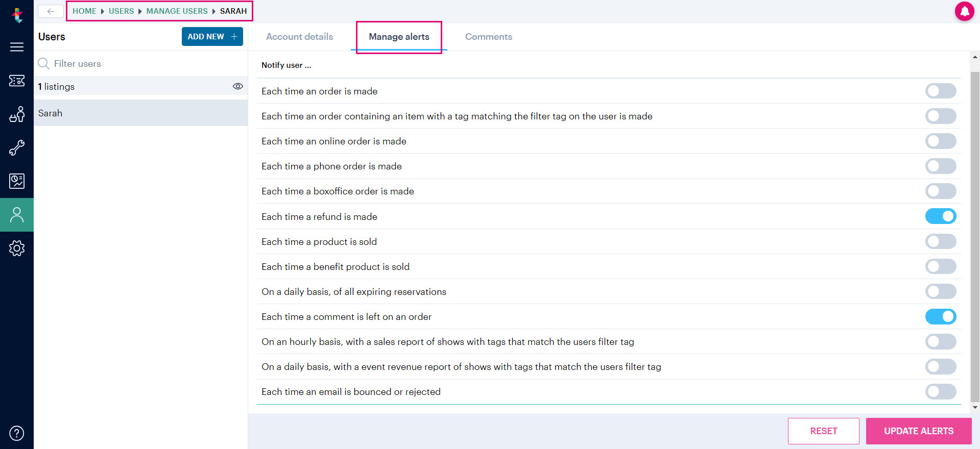Click 'Each time an email is bounced or rejected' text

coord(351,392)
